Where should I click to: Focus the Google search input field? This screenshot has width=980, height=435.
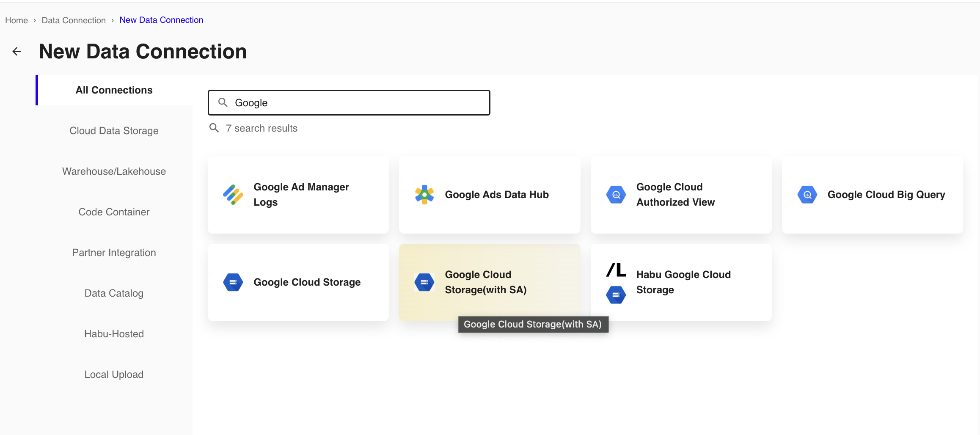point(349,102)
